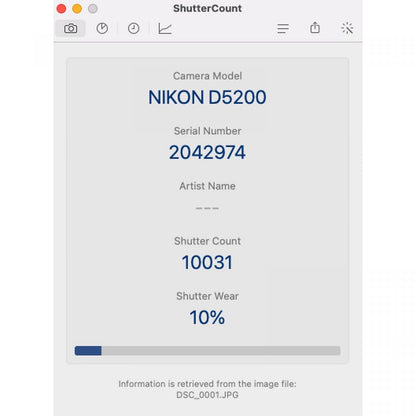Open the pie chart distribution view
This screenshot has width=416, height=416.
click(102, 28)
